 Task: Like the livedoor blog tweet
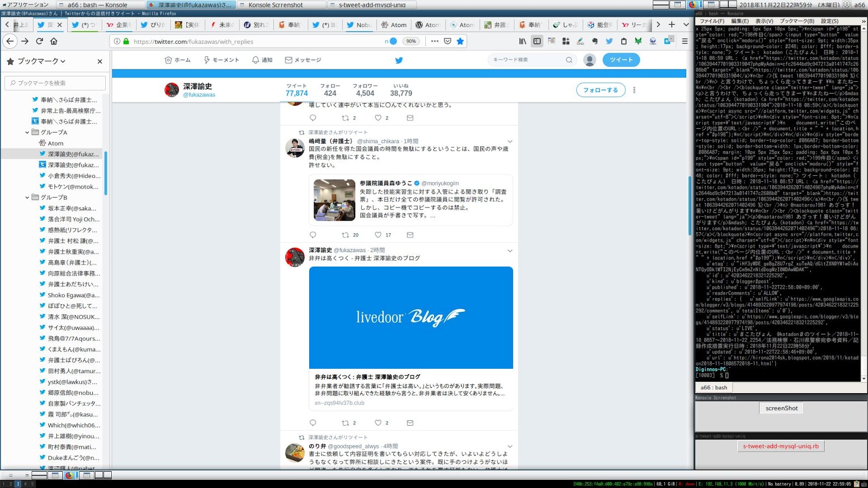click(x=381, y=423)
